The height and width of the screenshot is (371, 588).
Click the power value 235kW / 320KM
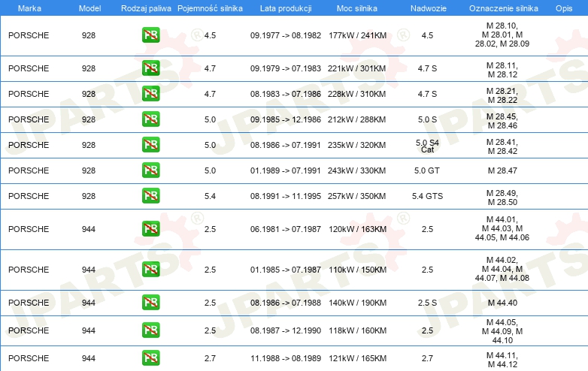356,145
